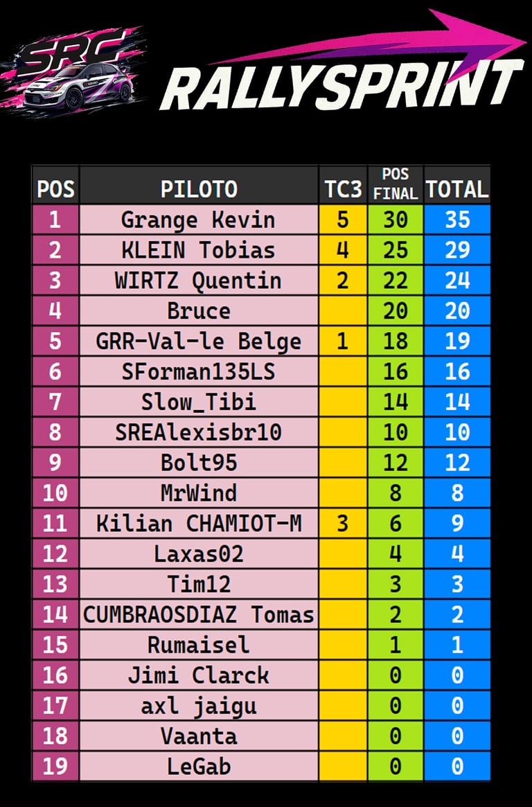Click the TOTAL column header
Screen dimensions: 532x807
click(456, 188)
